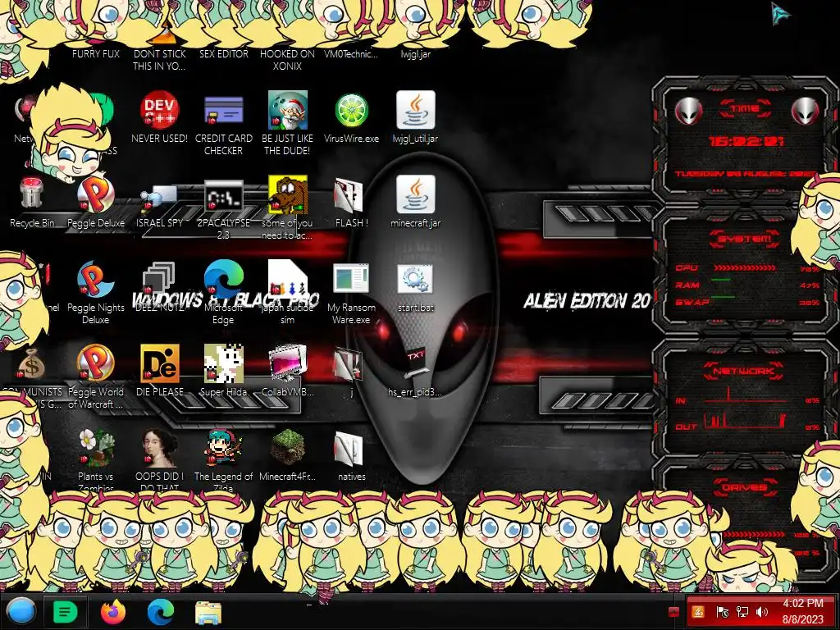
Task: Open the OOPS DID I DO THAT portrait icon
Action: (160, 448)
